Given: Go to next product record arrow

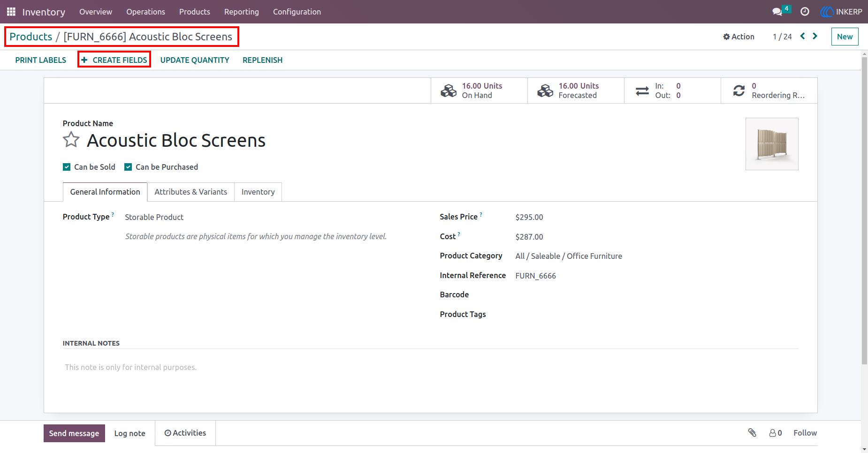Looking at the screenshot, I should 815,36.
